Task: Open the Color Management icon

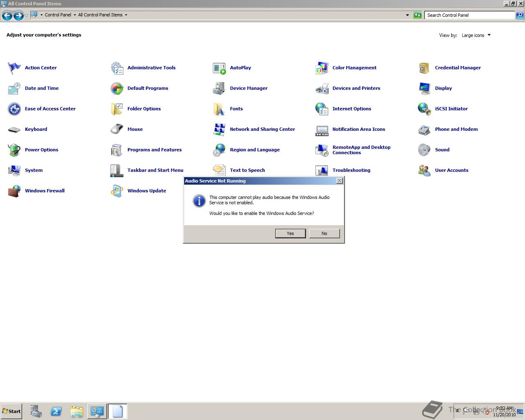Action: click(322, 68)
